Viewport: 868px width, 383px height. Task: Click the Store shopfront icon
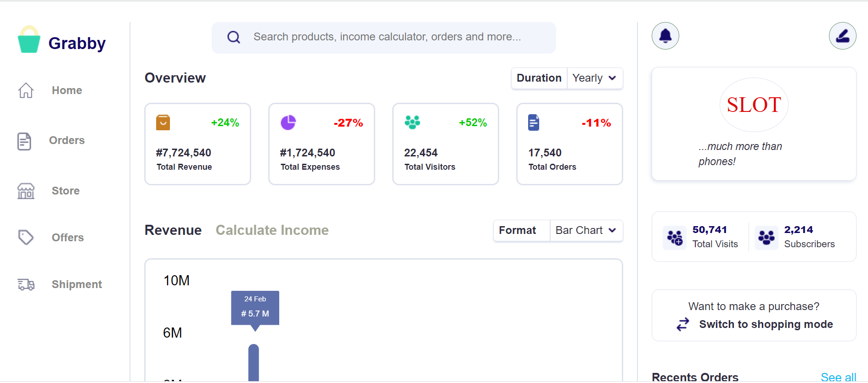[x=26, y=191]
